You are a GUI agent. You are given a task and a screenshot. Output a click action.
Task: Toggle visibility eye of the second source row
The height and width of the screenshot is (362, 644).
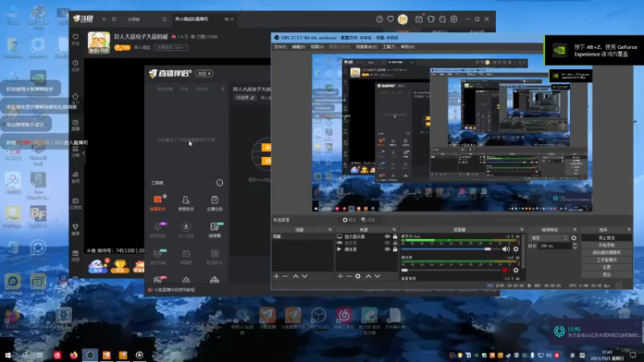(387, 243)
